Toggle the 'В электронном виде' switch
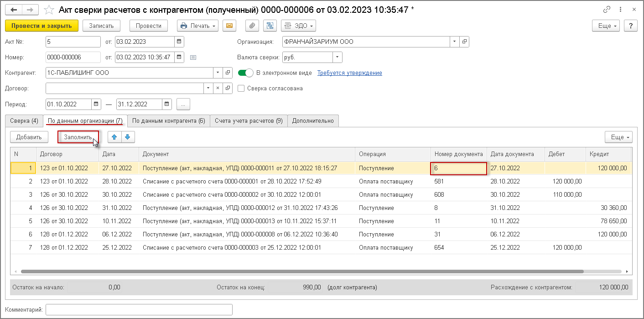This screenshot has height=319, width=644. (246, 73)
